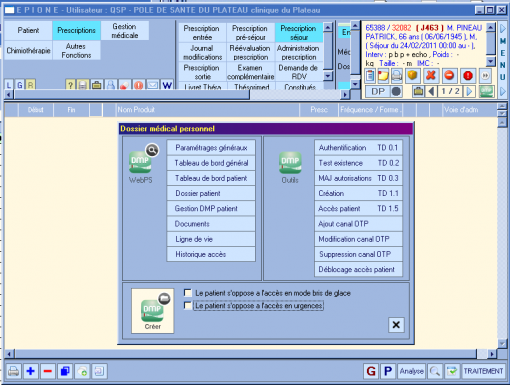The width and height of the screenshot is (510, 385).
Task: Click the red X icon in patient panel
Action: coord(431,76)
